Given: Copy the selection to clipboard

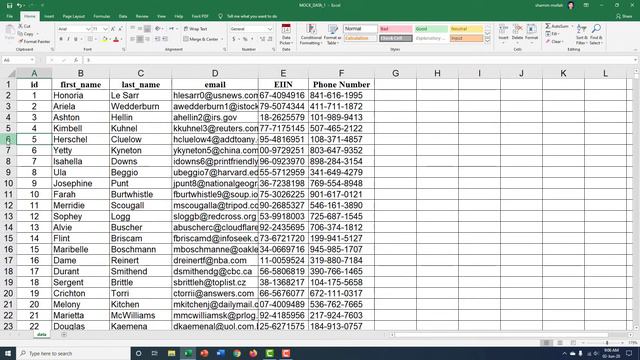Looking at the screenshot, I should click(26, 34).
